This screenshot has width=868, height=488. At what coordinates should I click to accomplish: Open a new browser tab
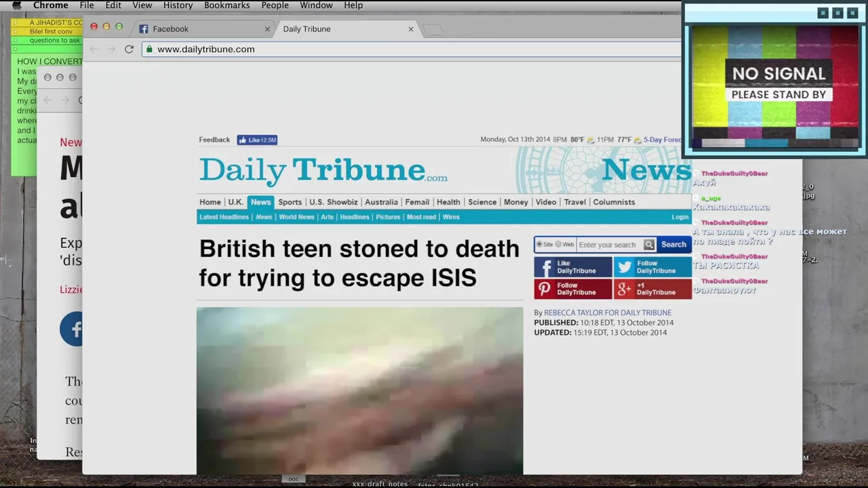433,30
